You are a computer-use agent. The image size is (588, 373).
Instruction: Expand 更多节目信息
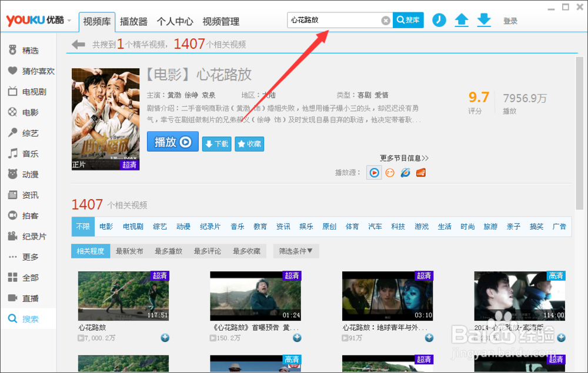(x=404, y=158)
